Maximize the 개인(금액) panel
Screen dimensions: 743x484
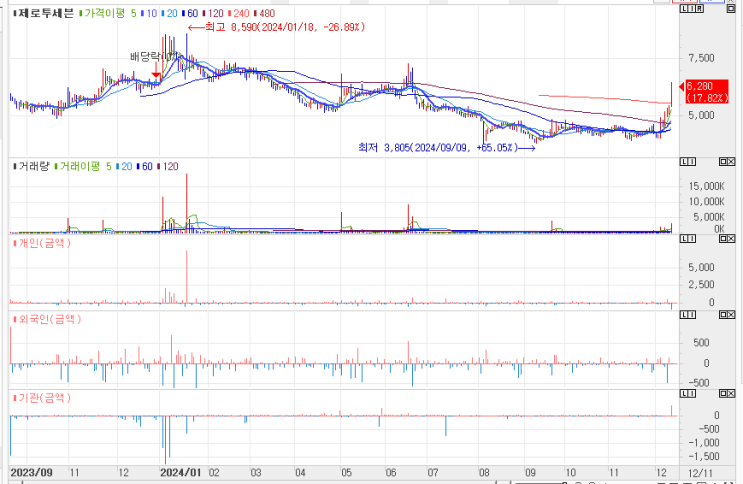click(x=723, y=238)
